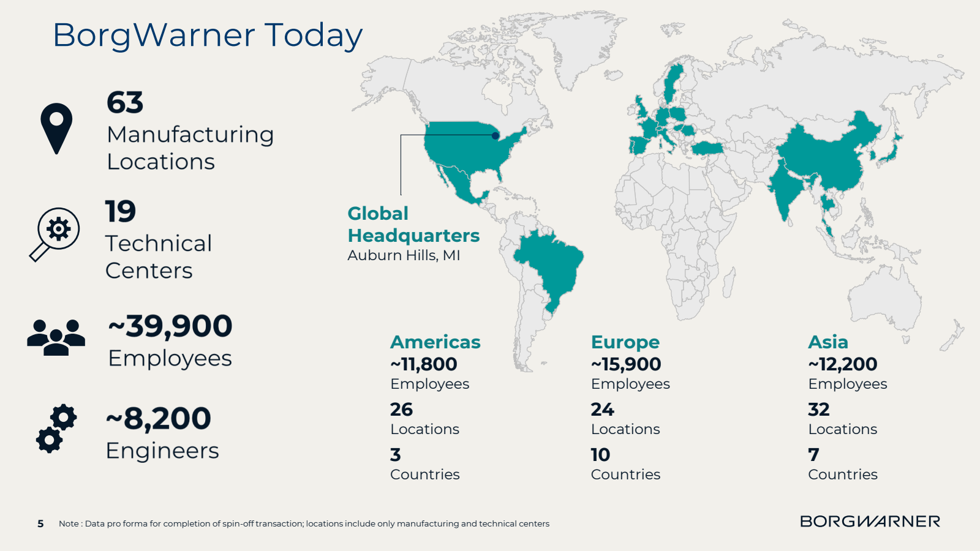
Task: Click the "Engineers" label
Action: 162,451
